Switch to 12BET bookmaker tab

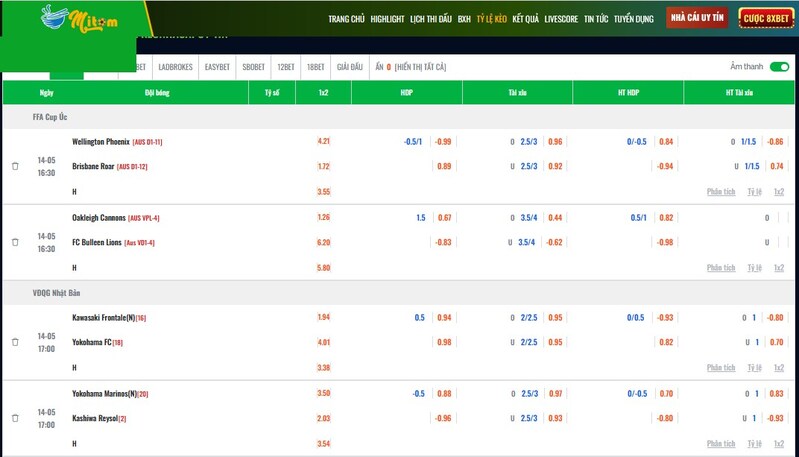pyautogui.click(x=286, y=67)
